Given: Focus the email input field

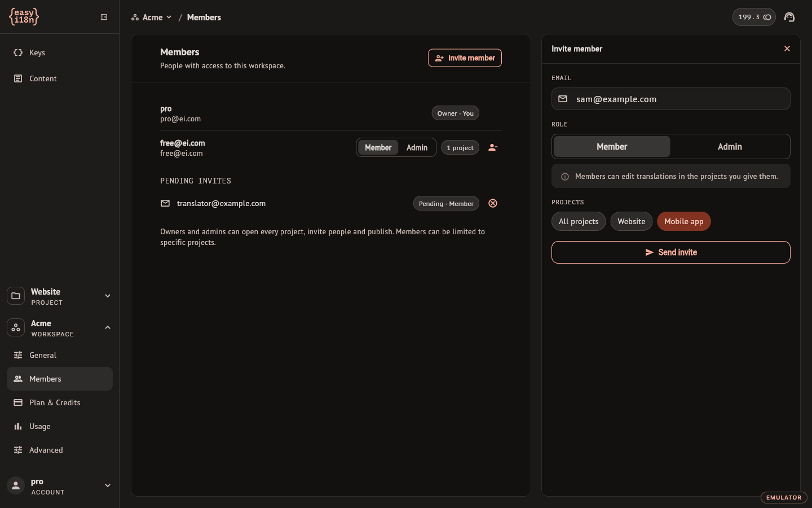Looking at the screenshot, I should [671, 99].
